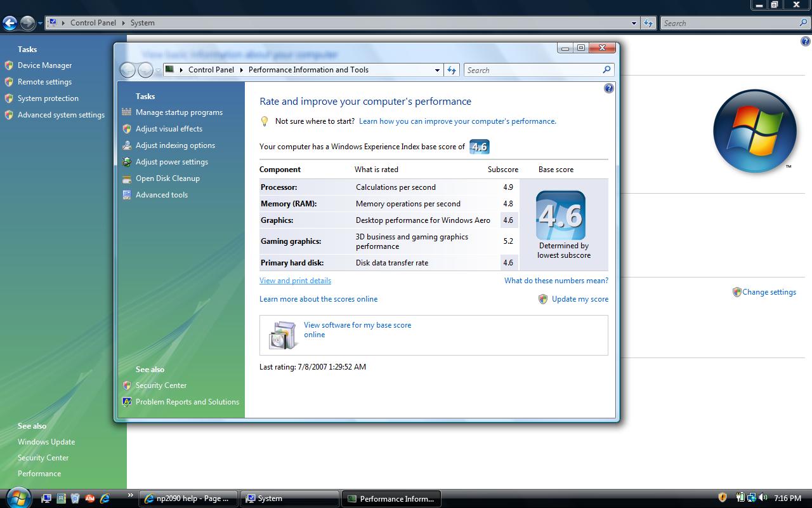Click System in the System window breadcrumb

pyautogui.click(x=143, y=23)
